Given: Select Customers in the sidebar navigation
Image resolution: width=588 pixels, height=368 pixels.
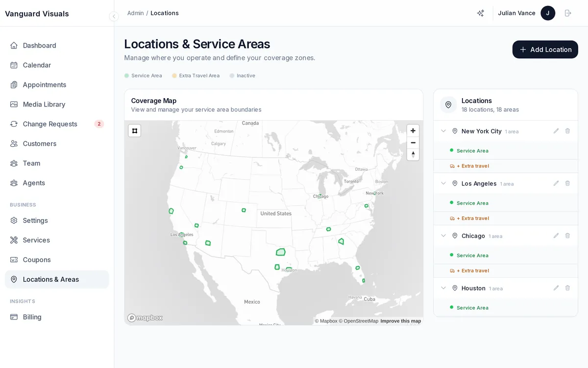Looking at the screenshot, I should 40,143.
